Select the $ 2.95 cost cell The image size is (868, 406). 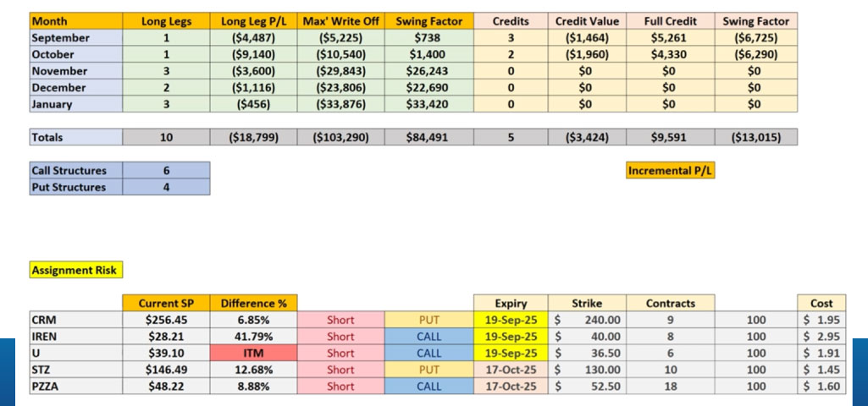pos(821,337)
